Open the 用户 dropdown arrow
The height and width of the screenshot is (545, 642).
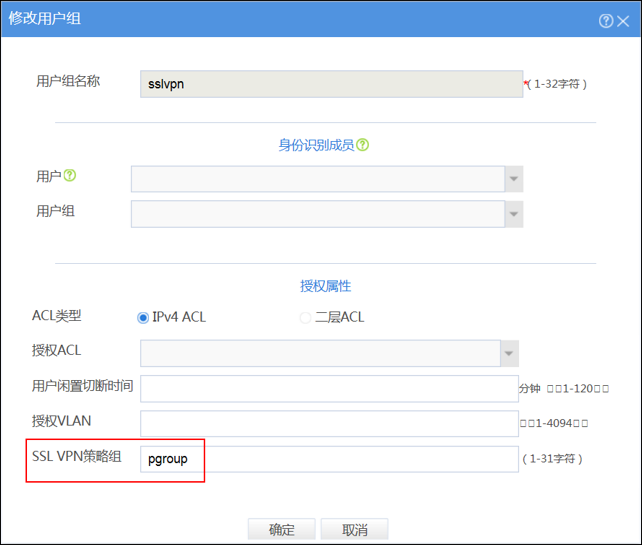click(514, 179)
